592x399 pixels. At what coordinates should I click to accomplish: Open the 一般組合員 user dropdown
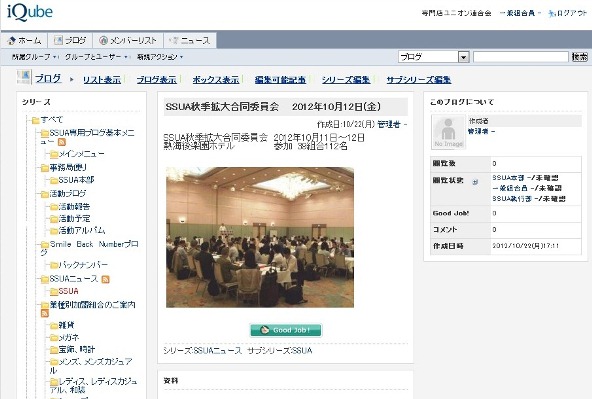(521, 13)
